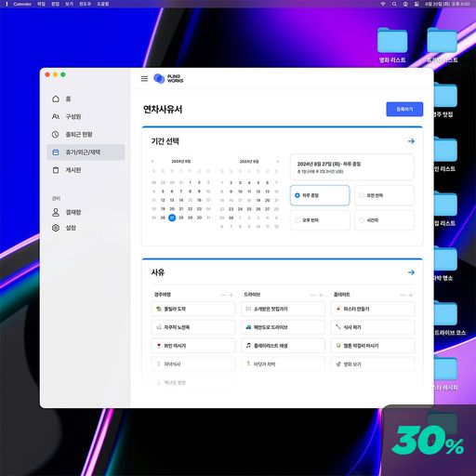Image resolution: width=476 pixels, height=476 pixels.
Task: Select the members (구성원) people icon
Action: [x=56, y=116]
